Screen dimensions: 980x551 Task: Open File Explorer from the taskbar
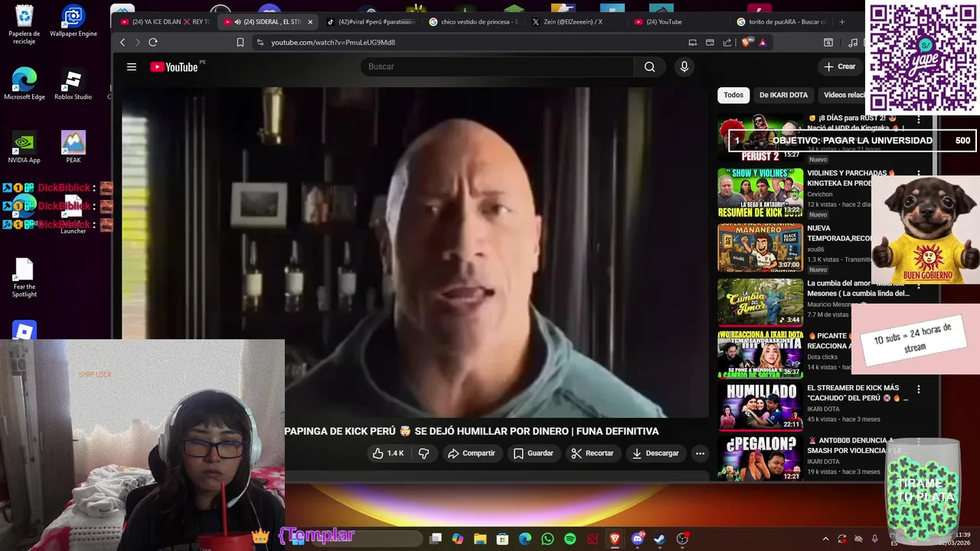[x=480, y=539]
